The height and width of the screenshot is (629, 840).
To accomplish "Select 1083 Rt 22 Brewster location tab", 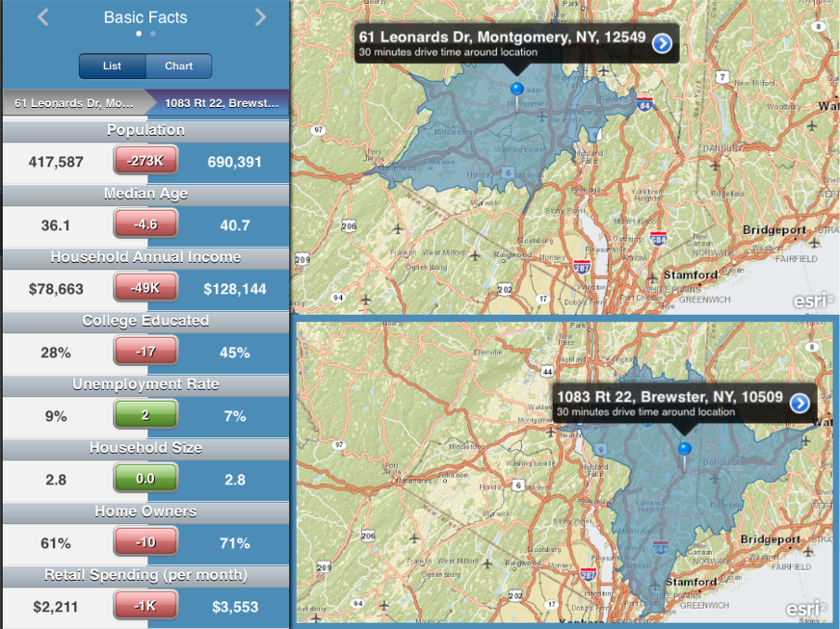I will (x=222, y=102).
